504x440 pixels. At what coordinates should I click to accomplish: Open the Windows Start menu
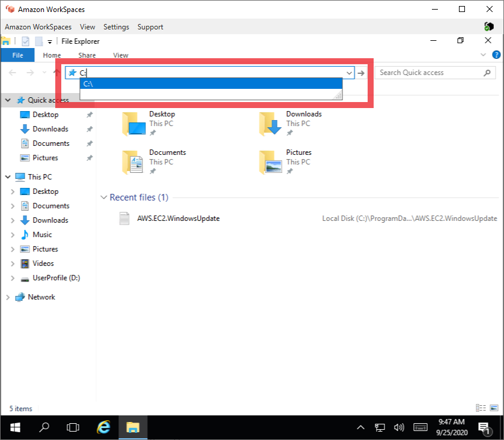tap(15, 427)
